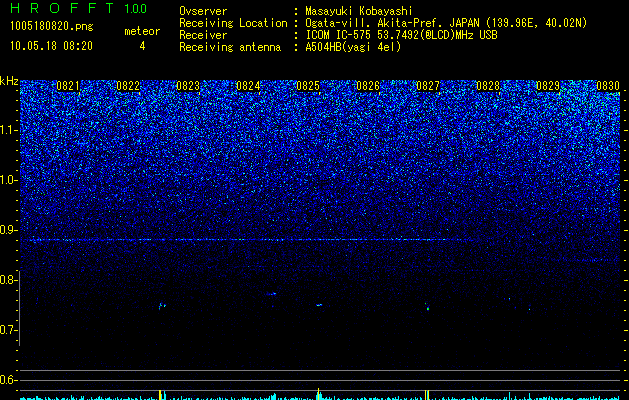Click the Receiving antenna field label

(230, 47)
